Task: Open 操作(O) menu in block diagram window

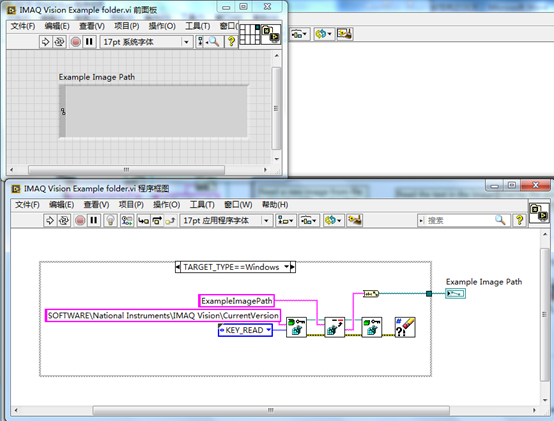Action: coord(166,205)
